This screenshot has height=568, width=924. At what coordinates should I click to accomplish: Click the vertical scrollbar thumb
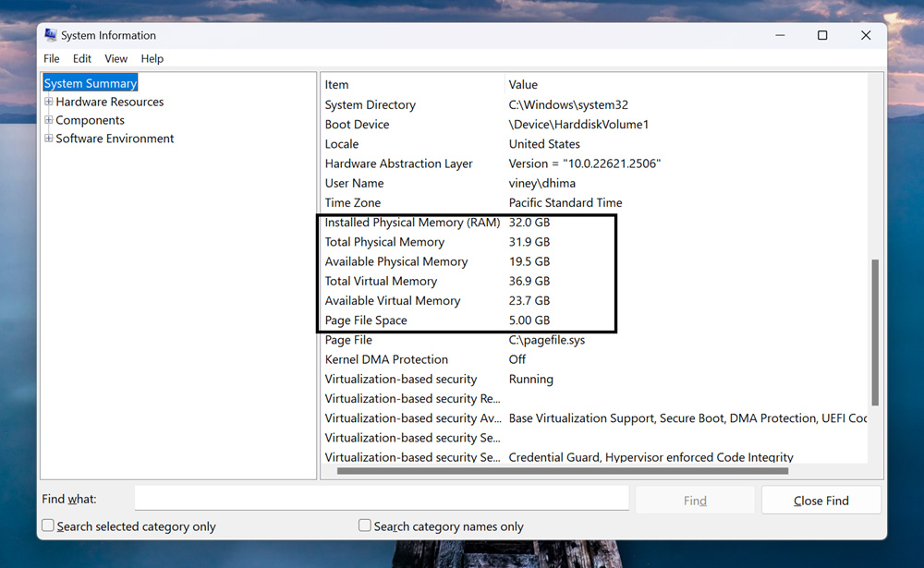click(875, 332)
